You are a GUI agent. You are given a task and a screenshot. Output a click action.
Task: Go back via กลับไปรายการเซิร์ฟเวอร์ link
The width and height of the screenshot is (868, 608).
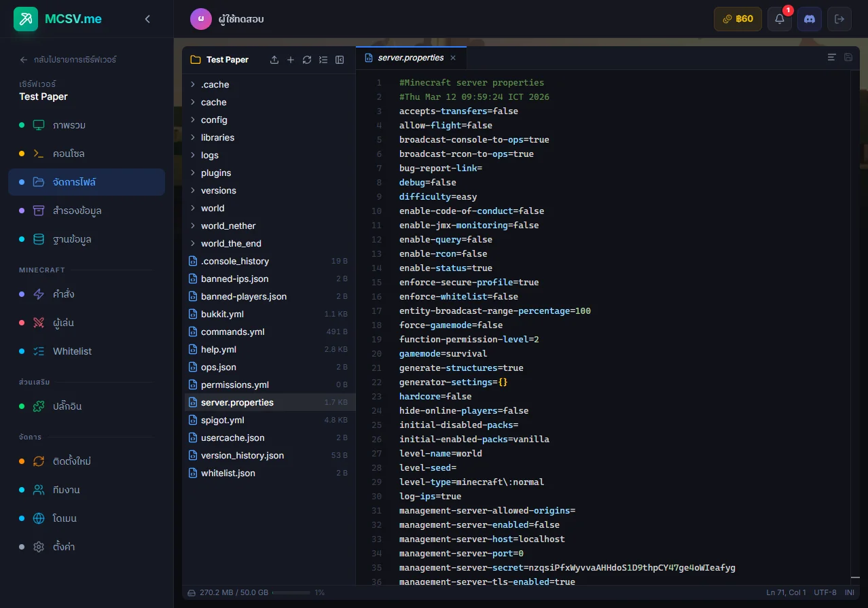coord(68,60)
